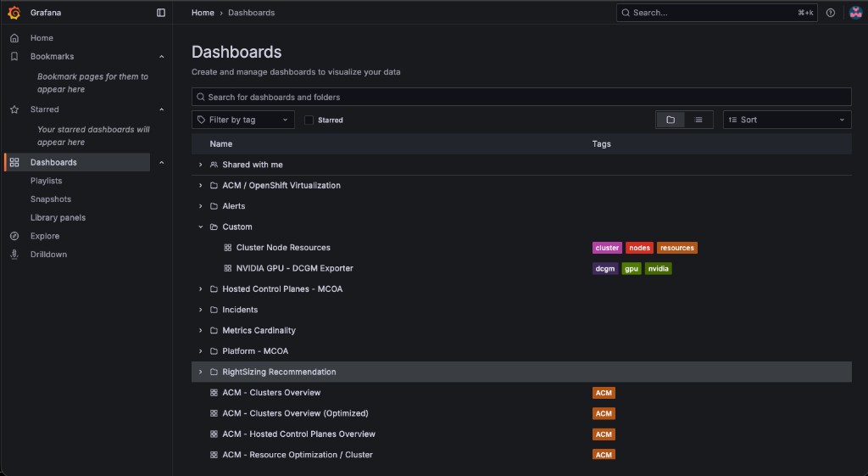The height and width of the screenshot is (476, 868).
Task: Click the Search for dashboards and folders field
Action: pyautogui.click(x=521, y=97)
